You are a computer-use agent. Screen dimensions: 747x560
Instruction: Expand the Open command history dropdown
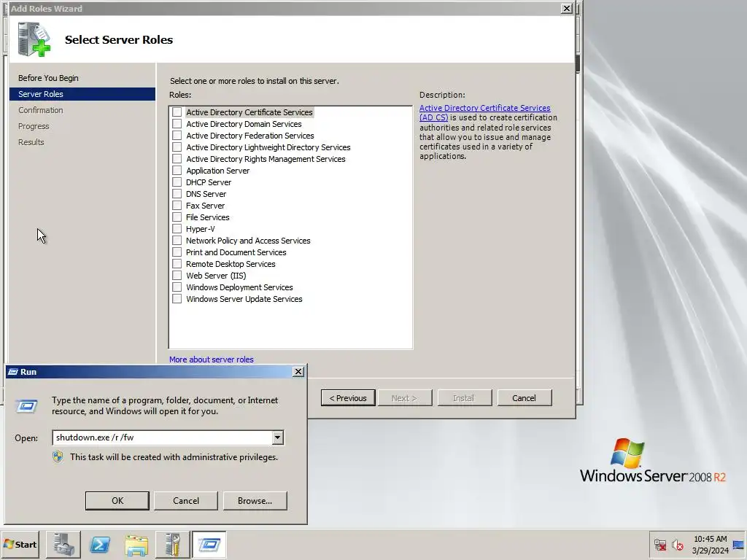[x=277, y=437]
